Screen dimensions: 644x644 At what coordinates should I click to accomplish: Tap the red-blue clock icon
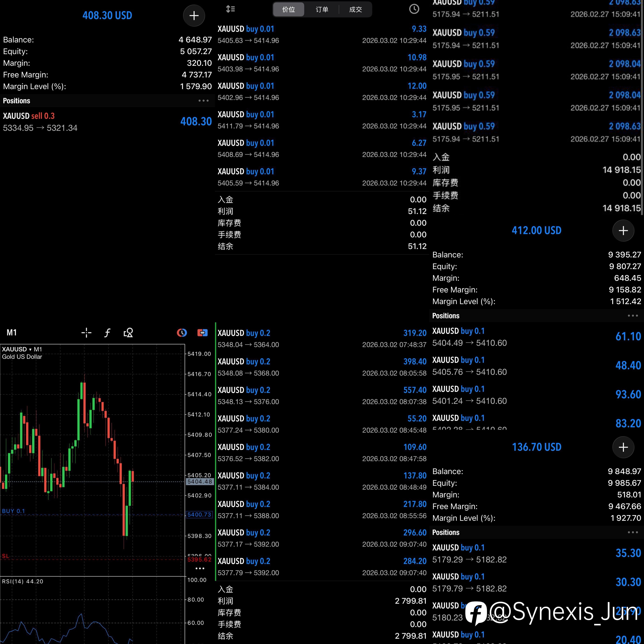182,333
